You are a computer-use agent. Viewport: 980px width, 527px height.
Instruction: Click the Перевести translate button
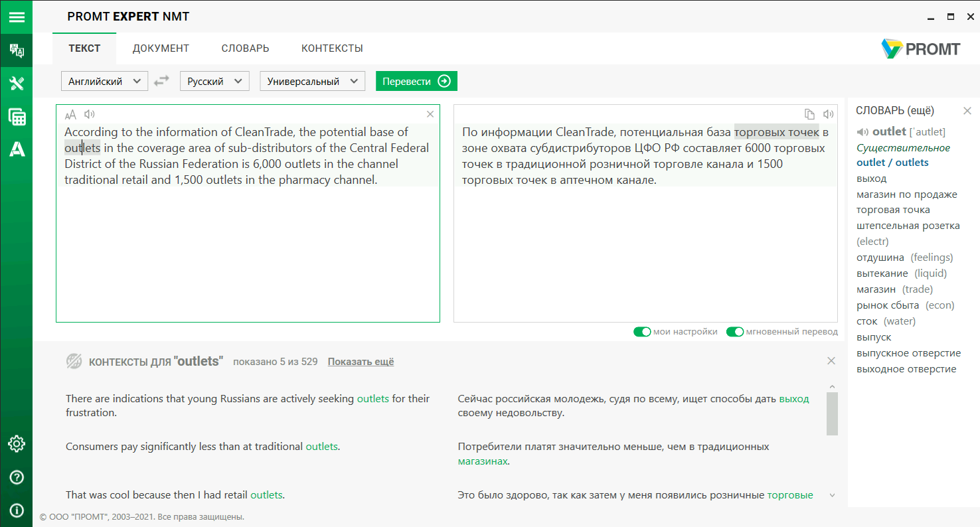point(416,81)
